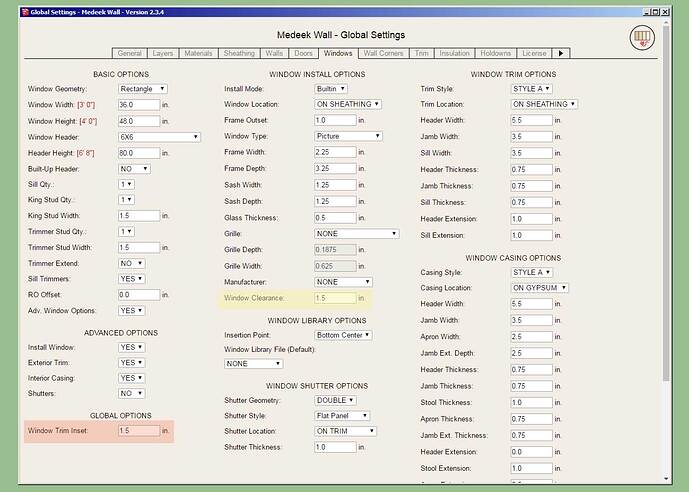Open the Trimmer Stud Qty dropdown
The image size is (689, 492).
pyautogui.click(x=126, y=232)
